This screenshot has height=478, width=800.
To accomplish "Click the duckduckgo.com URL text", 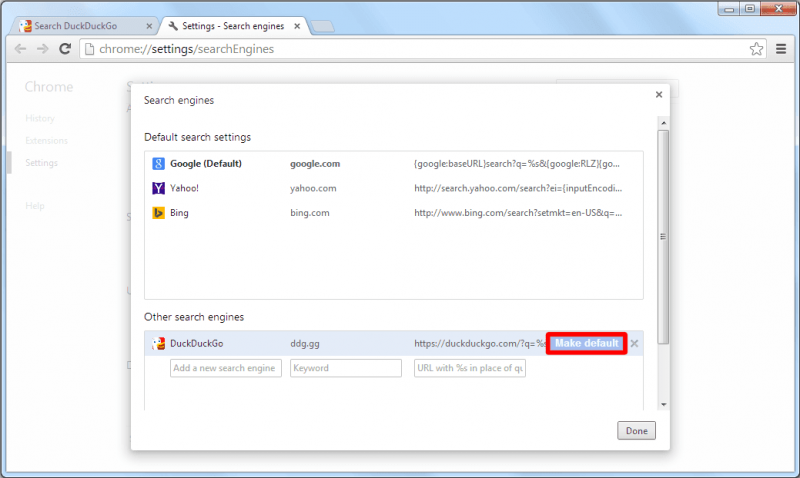I will (x=480, y=343).
